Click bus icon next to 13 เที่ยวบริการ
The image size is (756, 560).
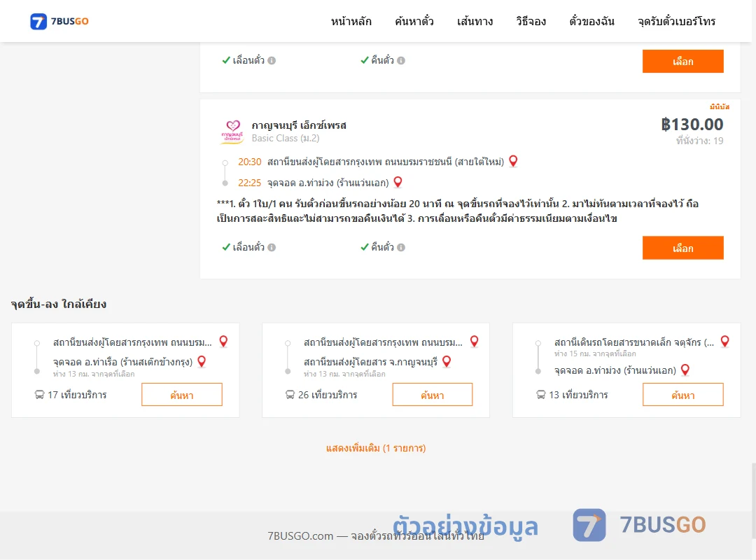tap(541, 395)
